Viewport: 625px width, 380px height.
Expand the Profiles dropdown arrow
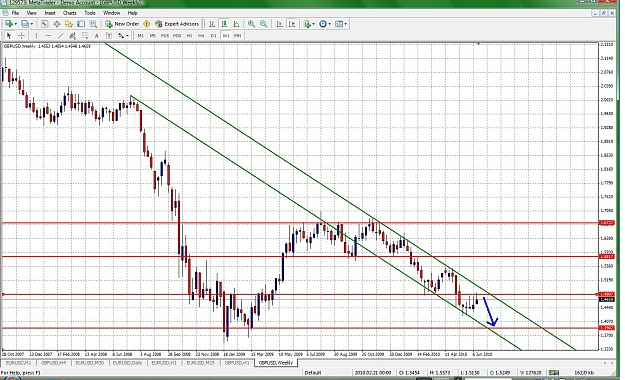[31, 24]
